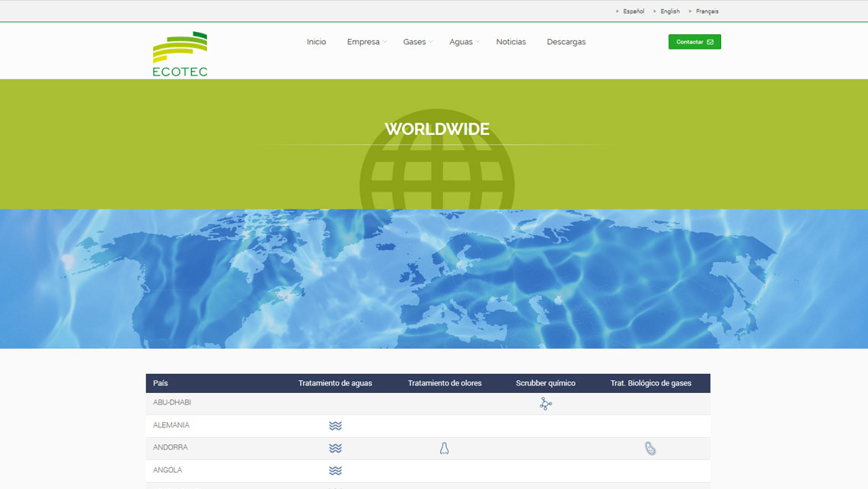Click the País column header
Screen dimensions: 868x489
[x=161, y=383]
